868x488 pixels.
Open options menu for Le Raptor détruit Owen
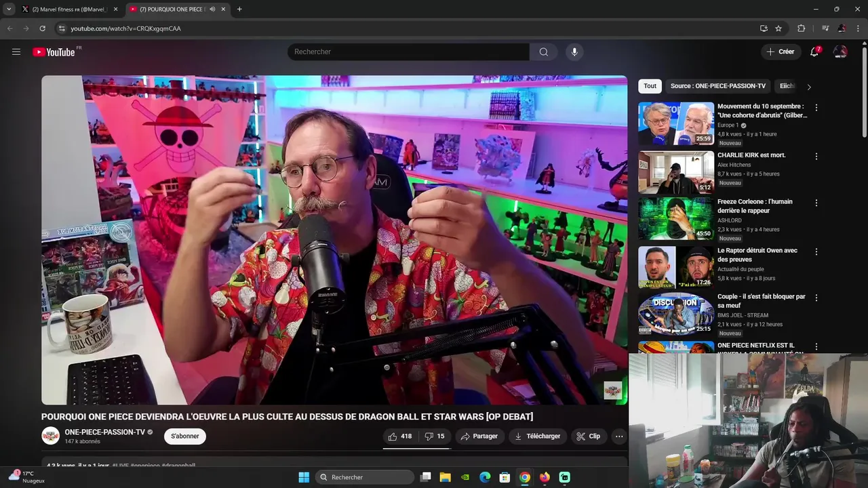click(816, 251)
